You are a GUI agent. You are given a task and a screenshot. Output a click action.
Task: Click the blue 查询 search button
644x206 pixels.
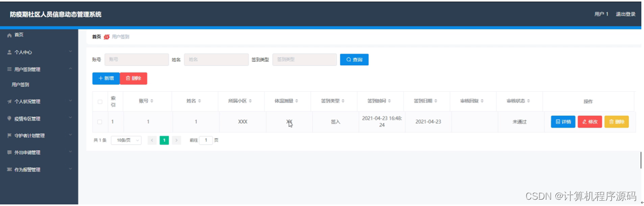354,60
